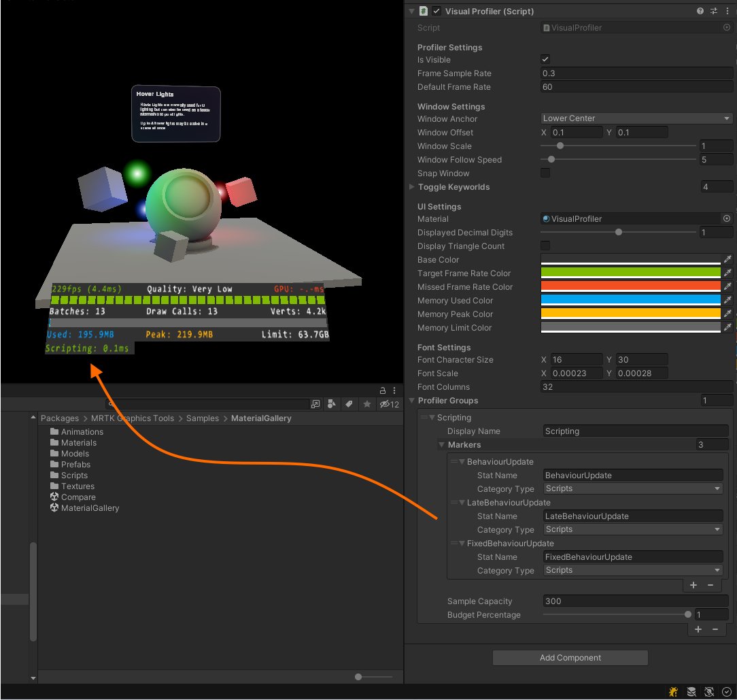Open the Visual Profiler three-dot context menu

[x=728, y=11]
